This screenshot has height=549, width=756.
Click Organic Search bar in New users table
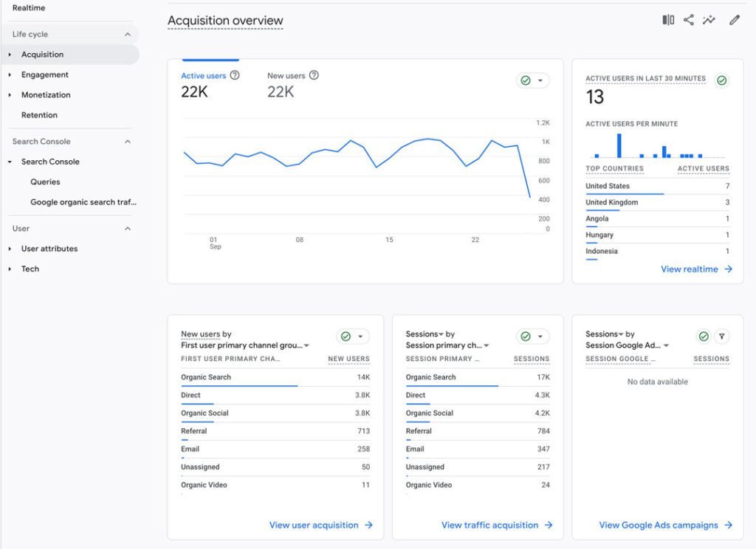coord(239,386)
